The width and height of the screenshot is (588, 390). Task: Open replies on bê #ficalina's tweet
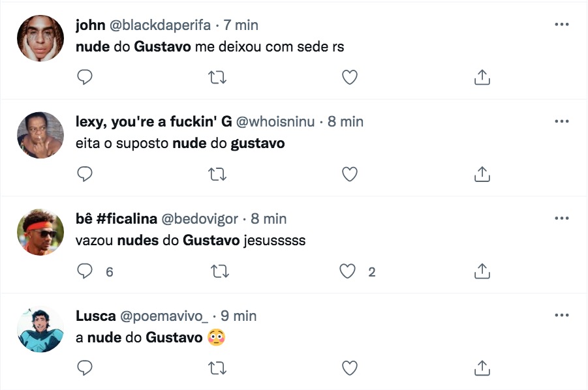click(85, 271)
